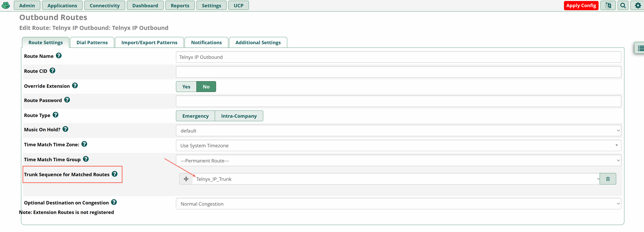Viewport: 644px width, 232px height.
Task: Switch to the Dial Patterns tab
Action: coord(92,43)
